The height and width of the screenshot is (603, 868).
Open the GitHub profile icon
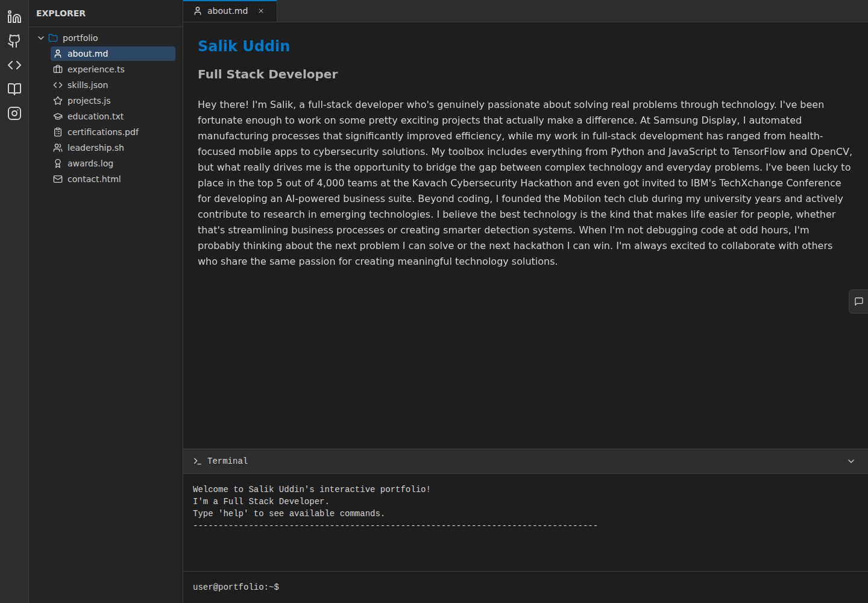[x=14, y=41]
